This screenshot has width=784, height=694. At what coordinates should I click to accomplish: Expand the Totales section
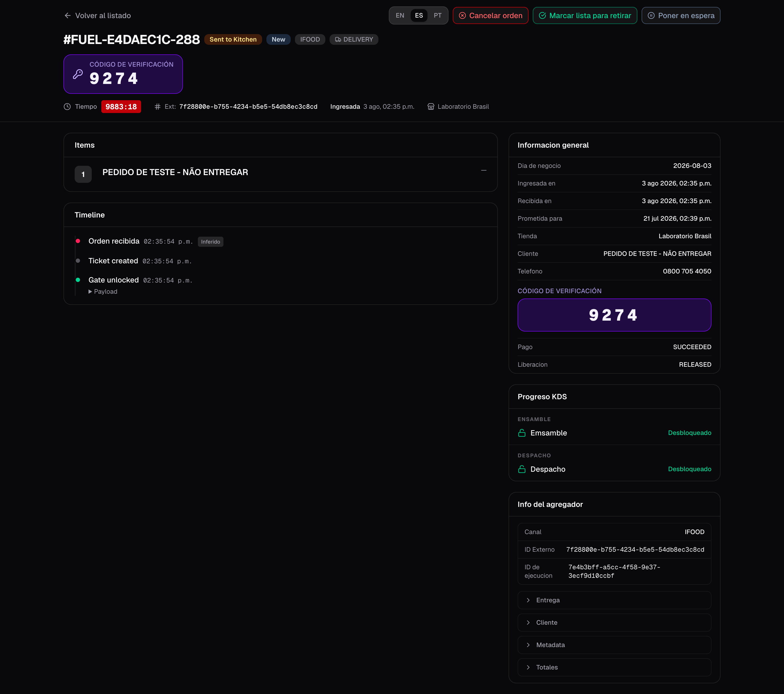[614, 667]
